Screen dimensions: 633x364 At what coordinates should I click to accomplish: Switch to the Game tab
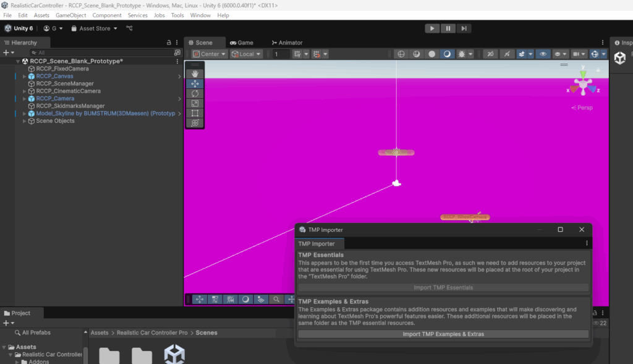(x=242, y=43)
